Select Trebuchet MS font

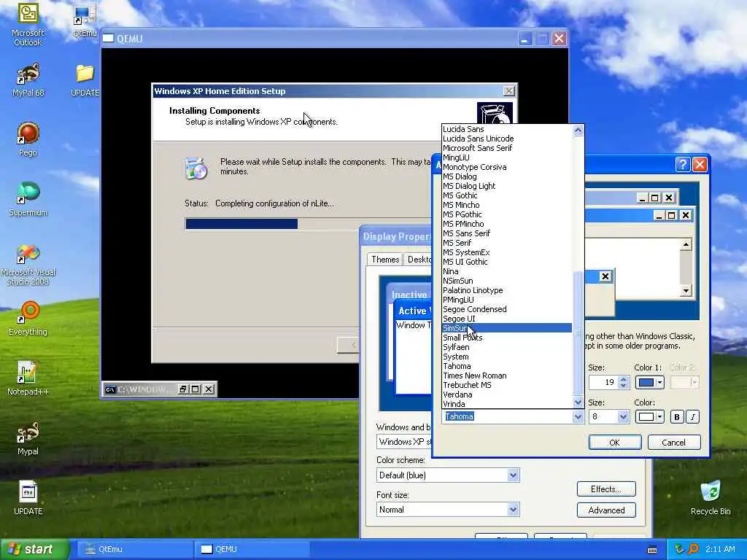click(507, 385)
